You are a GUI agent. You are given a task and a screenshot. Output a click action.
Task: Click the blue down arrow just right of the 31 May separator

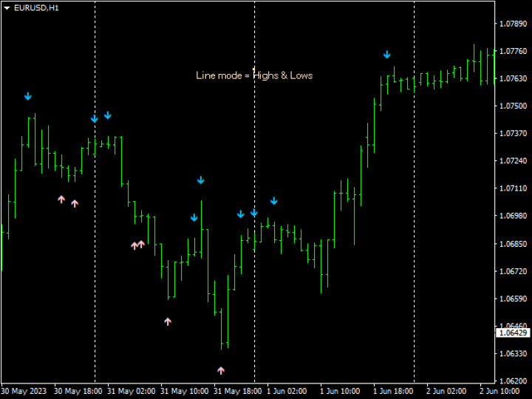pos(108,115)
